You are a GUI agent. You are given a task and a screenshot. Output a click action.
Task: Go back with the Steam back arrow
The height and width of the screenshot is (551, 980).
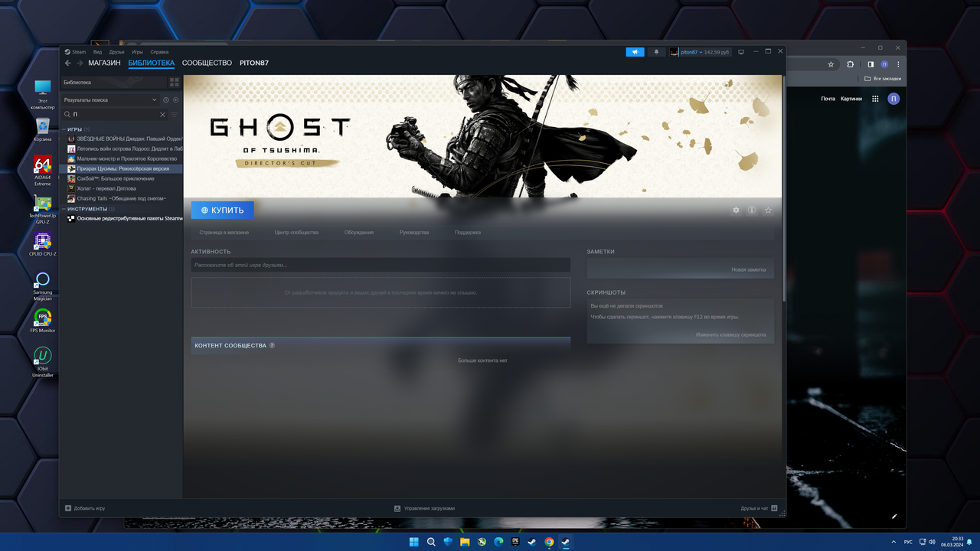[x=67, y=63]
